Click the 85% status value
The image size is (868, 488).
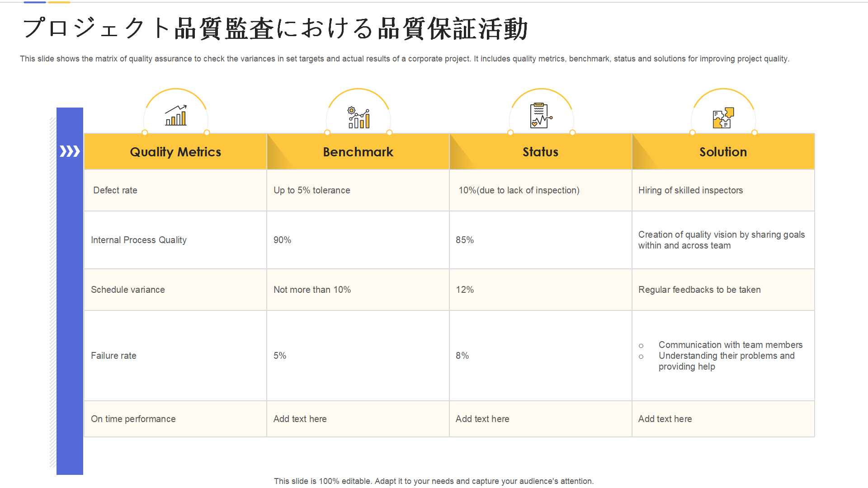[x=465, y=240]
